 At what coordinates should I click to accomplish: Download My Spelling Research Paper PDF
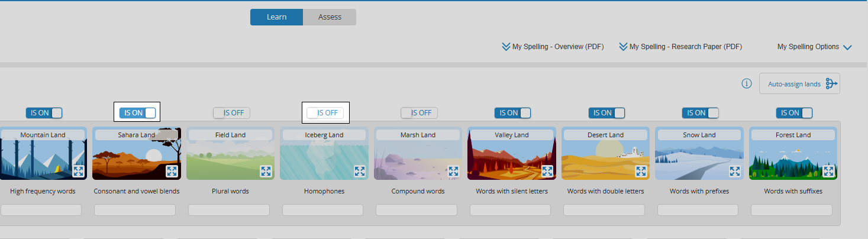pyautogui.click(x=680, y=47)
